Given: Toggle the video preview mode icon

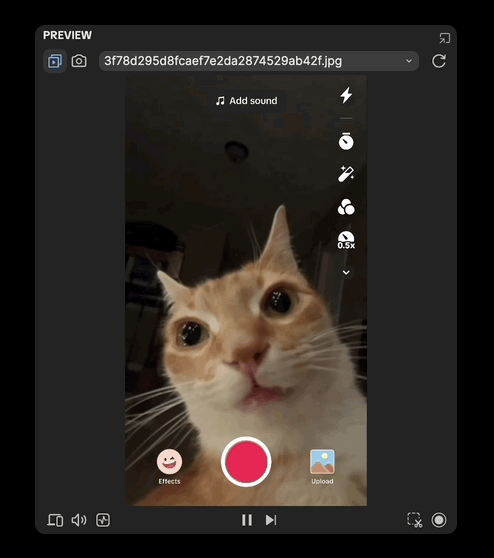Looking at the screenshot, I should pyautogui.click(x=55, y=61).
